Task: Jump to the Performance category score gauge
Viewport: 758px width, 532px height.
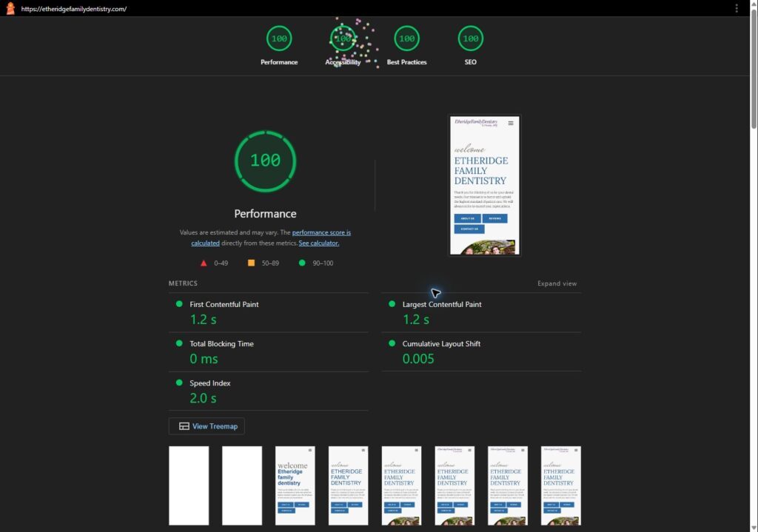Action: point(279,38)
